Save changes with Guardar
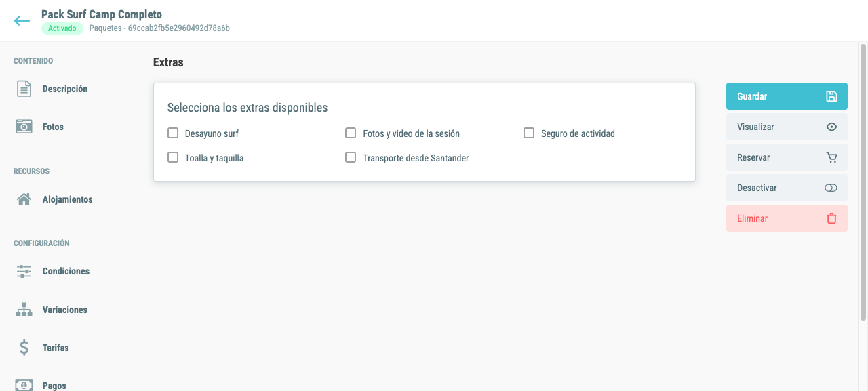The height and width of the screenshot is (391, 868). (787, 96)
